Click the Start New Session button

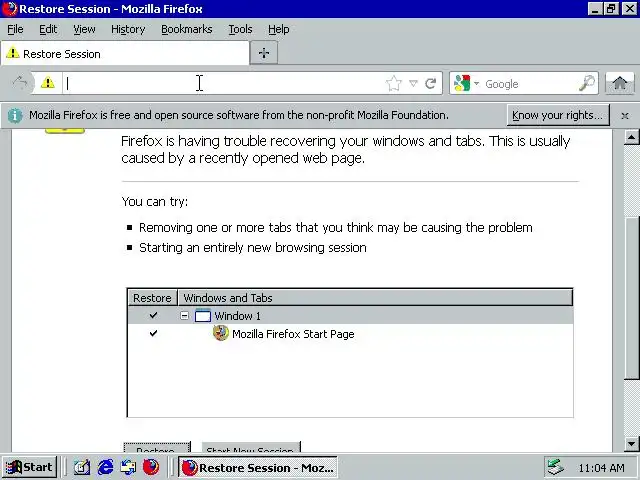tap(251, 447)
